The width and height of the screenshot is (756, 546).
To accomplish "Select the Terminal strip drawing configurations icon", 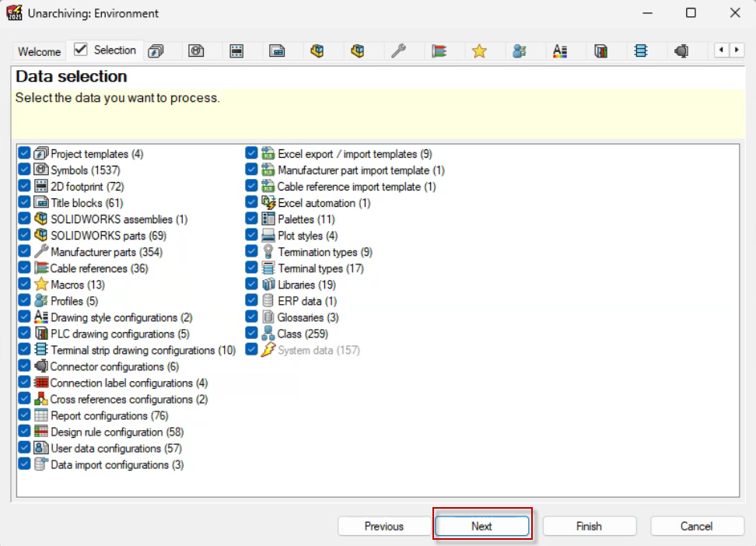I will pos(642,51).
